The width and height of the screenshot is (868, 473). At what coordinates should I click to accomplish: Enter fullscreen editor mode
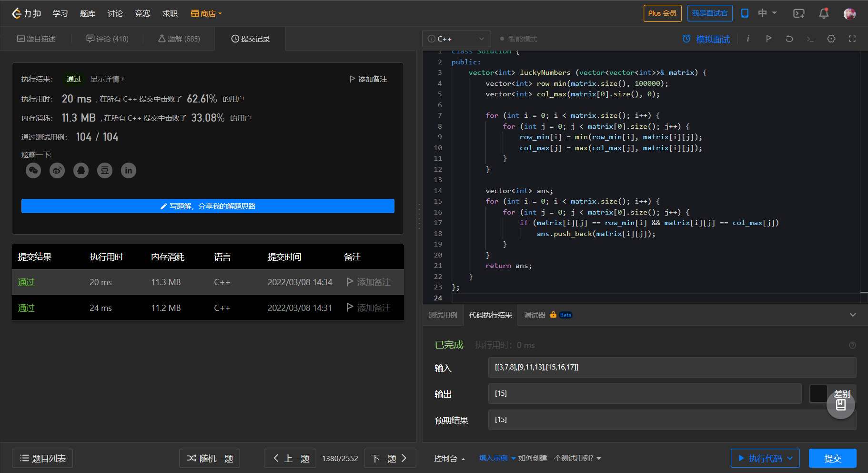852,39
